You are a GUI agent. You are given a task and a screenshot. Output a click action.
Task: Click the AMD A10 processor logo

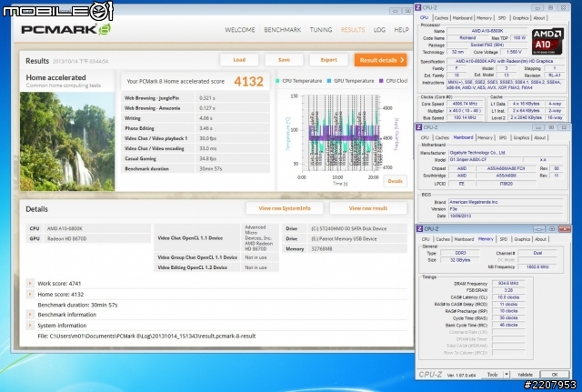(x=547, y=41)
